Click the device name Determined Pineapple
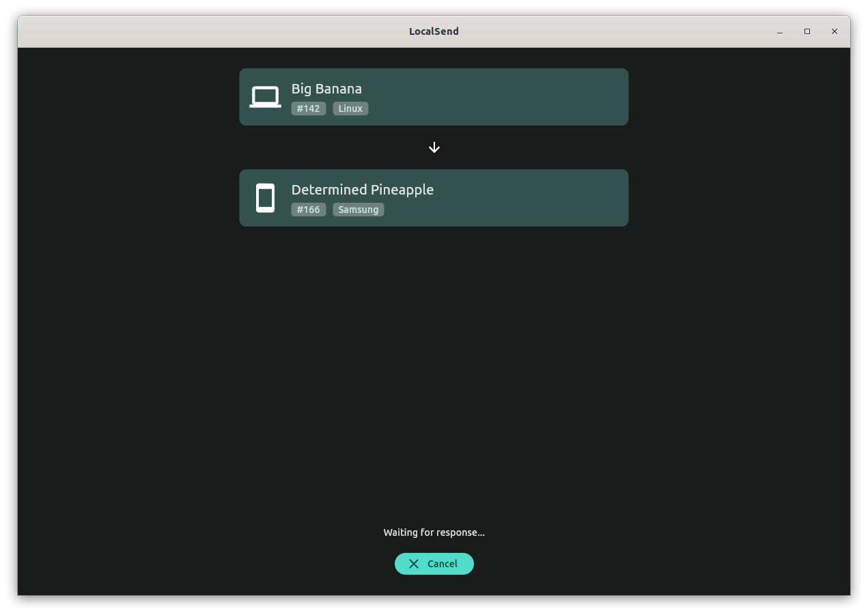 tap(363, 189)
